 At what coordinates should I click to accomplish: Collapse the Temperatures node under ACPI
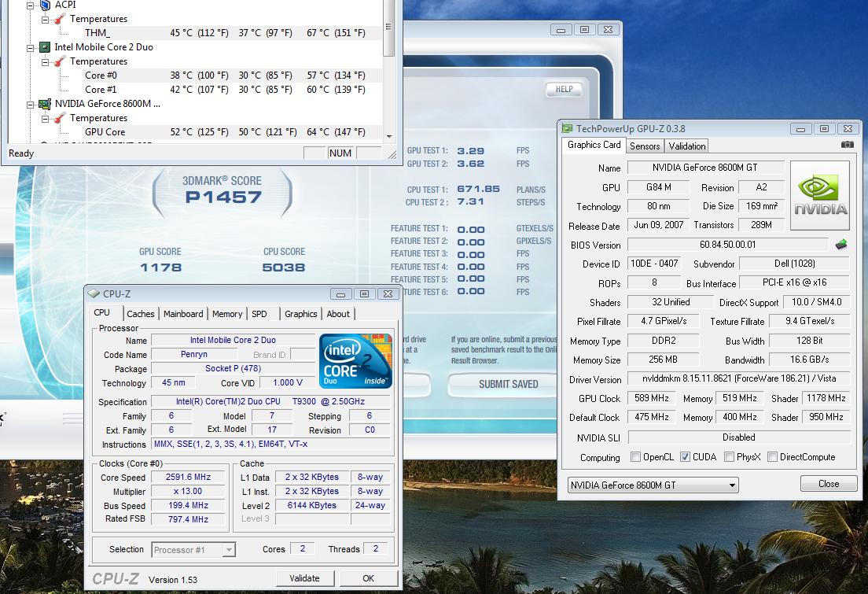(46, 20)
